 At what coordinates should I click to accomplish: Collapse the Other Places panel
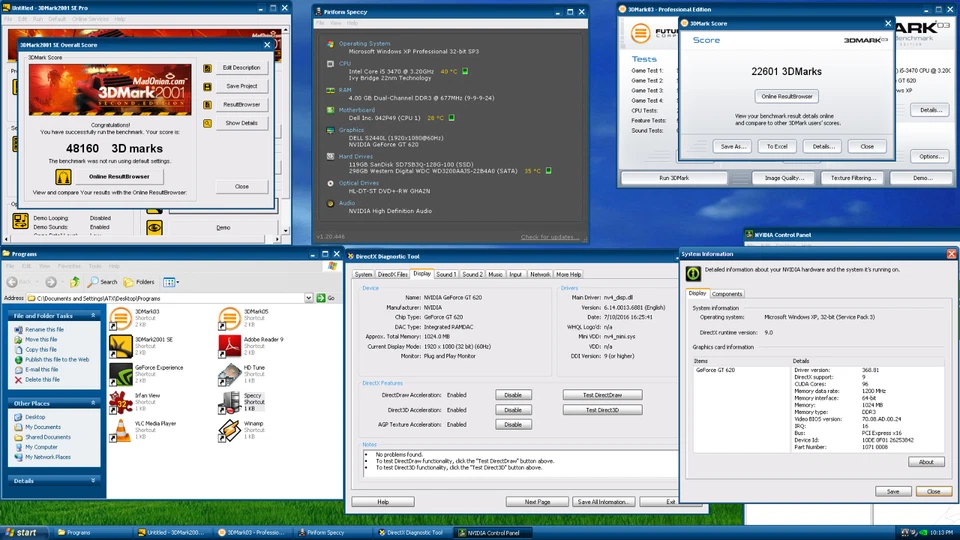[93, 403]
